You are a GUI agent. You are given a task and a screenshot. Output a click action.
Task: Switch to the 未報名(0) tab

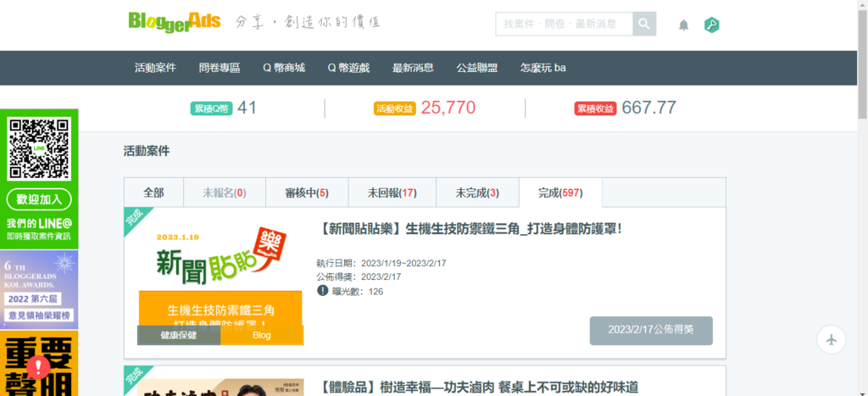(225, 192)
